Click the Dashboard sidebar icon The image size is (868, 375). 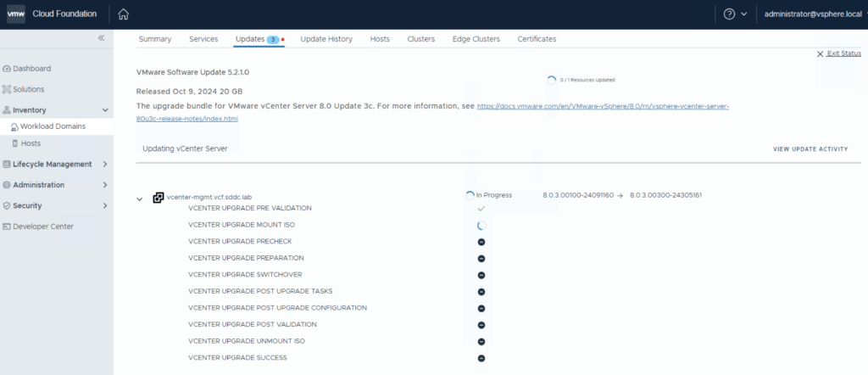[x=7, y=69]
